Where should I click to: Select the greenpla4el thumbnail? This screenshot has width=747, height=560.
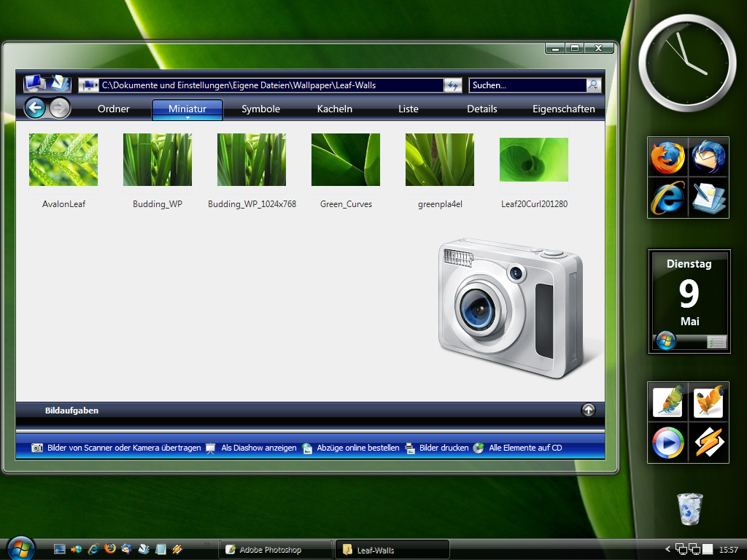(x=440, y=160)
